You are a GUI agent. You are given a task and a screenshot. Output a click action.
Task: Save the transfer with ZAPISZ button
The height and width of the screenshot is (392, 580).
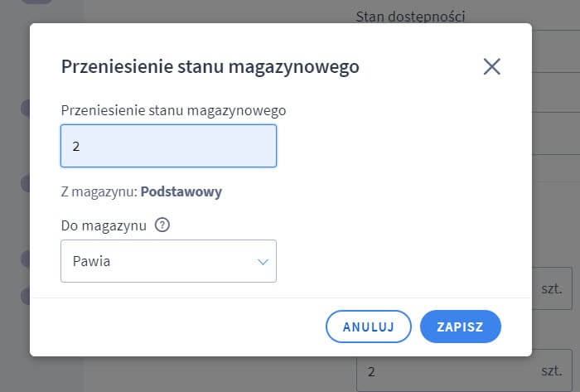460,327
